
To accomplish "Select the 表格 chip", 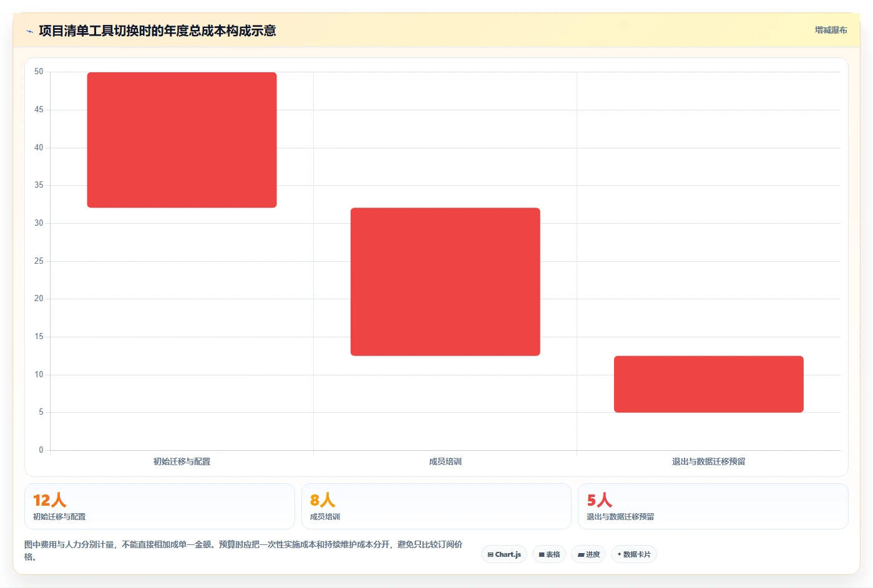I will 549,554.
